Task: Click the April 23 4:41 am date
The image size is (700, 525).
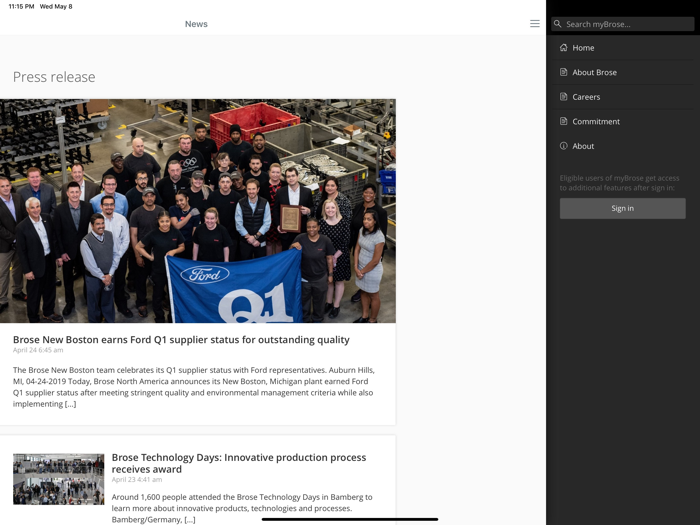Action: coord(137,479)
